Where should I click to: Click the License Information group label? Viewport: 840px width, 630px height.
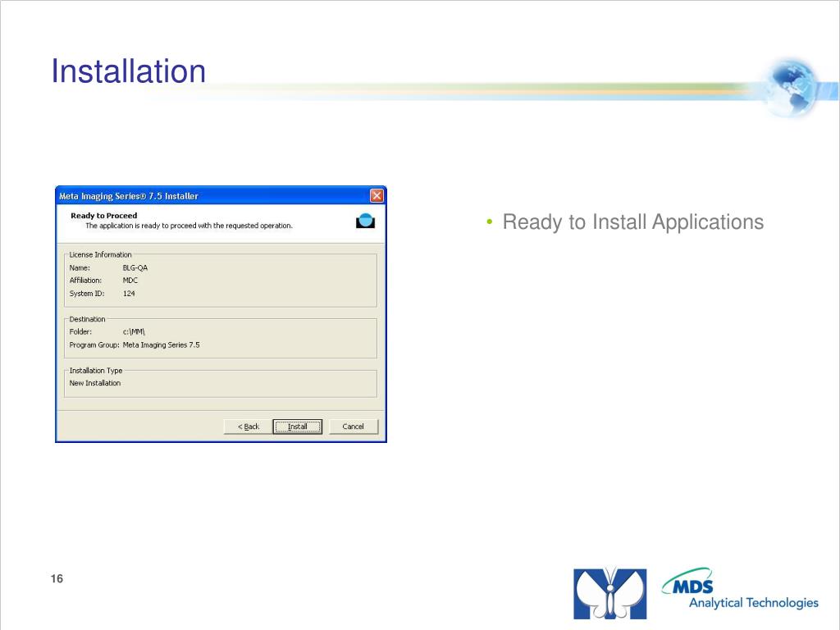pyautogui.click(x=100, y=254)
